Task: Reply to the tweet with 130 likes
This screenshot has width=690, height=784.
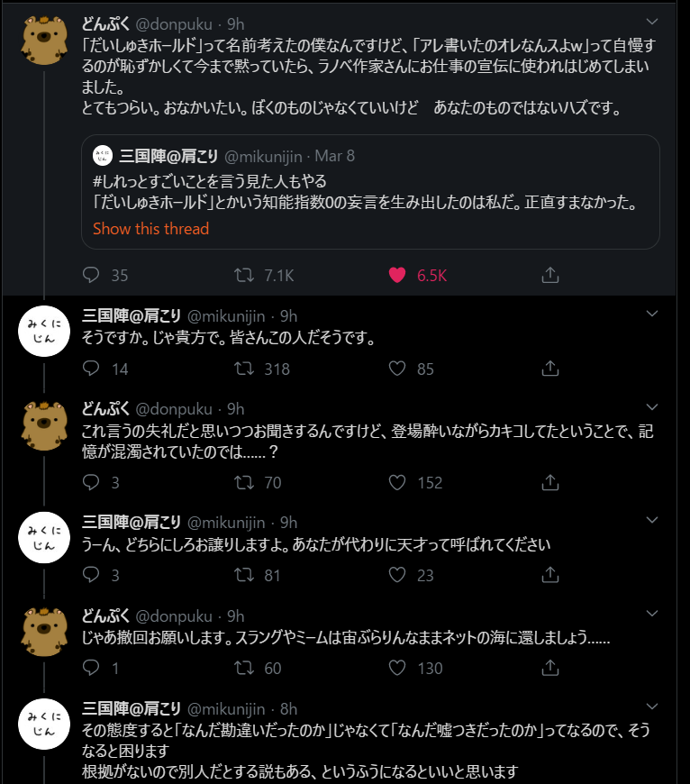Action: point(91,668)
